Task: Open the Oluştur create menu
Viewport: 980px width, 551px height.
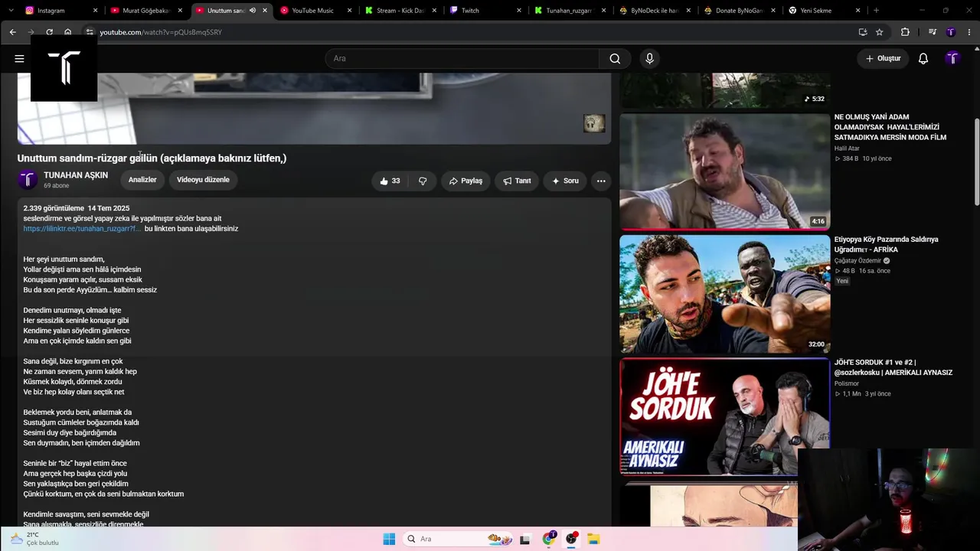Action: tap(883, 59)
